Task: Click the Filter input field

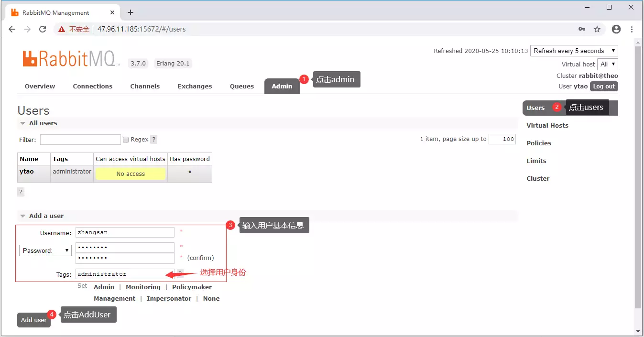Action: pos(80,140)
